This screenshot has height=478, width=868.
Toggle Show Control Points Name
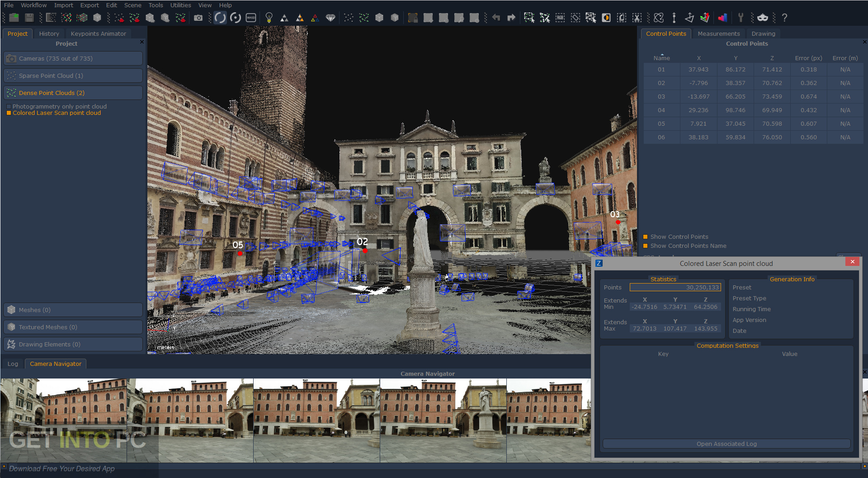point(645,246)
